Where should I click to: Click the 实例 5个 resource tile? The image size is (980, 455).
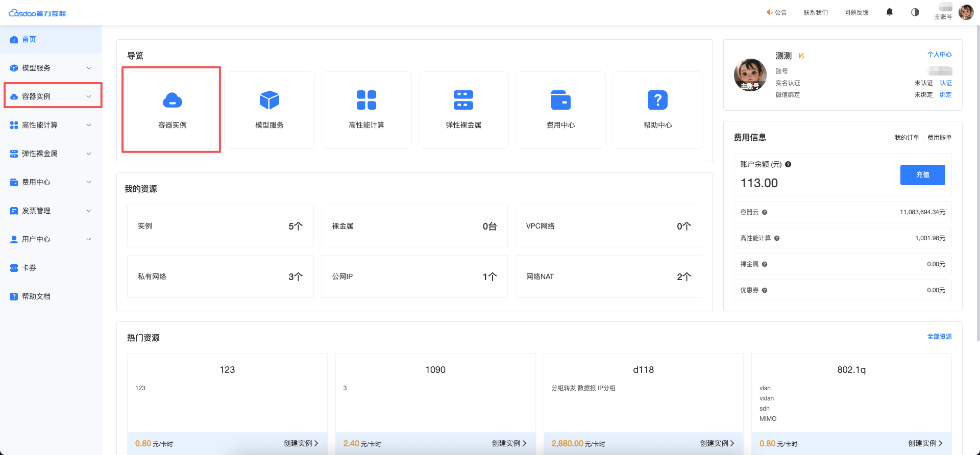(220, 226)
